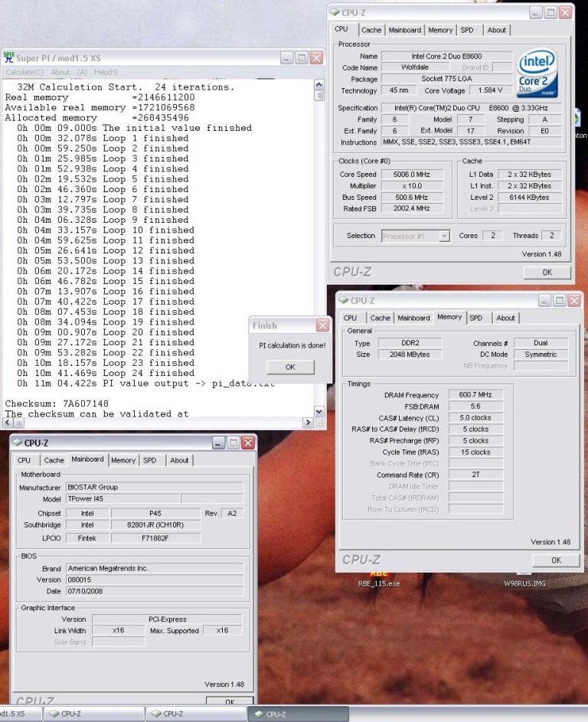Open Help menu in Super PI
Image resolution: width=588 pixels, height=722 pixels.
pos(106,72)
